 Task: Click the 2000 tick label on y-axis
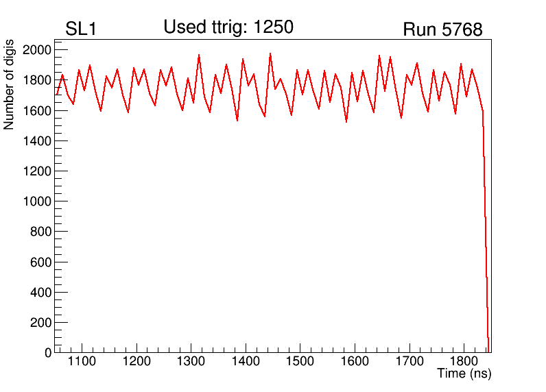coord(37,50)
